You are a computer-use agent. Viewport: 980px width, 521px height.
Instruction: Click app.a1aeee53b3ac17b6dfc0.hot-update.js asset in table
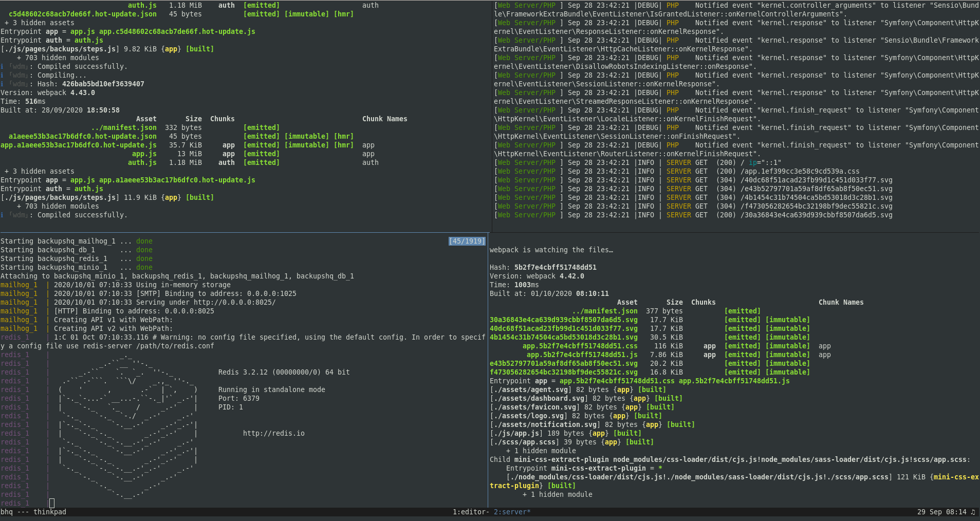(x=79, y=145)
